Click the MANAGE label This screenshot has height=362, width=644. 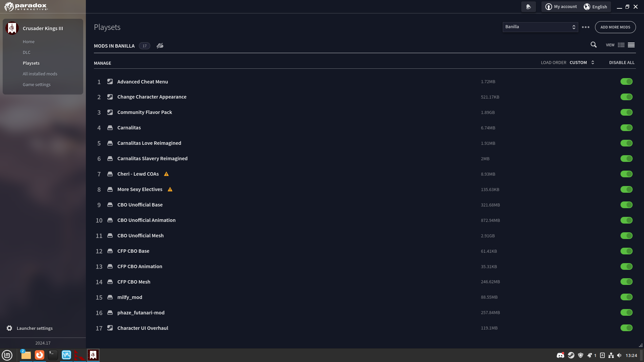[x=102, y=63]
